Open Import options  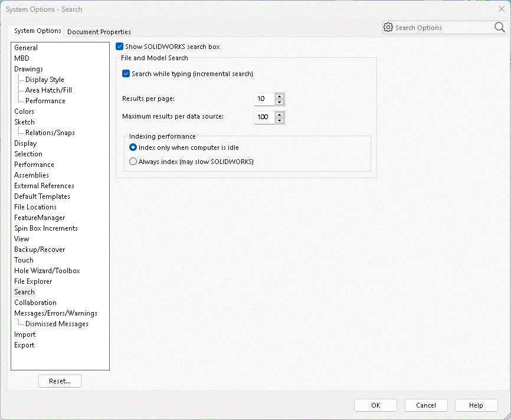tap(25, 334)
